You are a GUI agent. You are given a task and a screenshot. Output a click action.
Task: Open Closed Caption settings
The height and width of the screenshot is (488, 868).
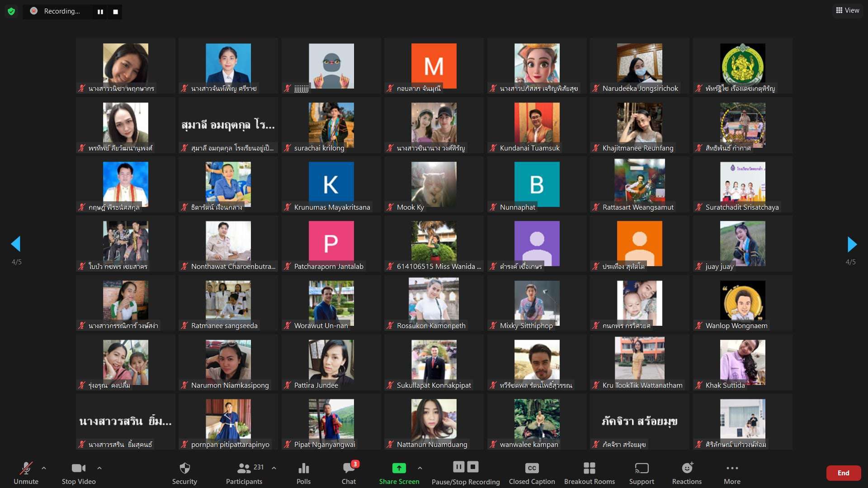pos(532,468)
